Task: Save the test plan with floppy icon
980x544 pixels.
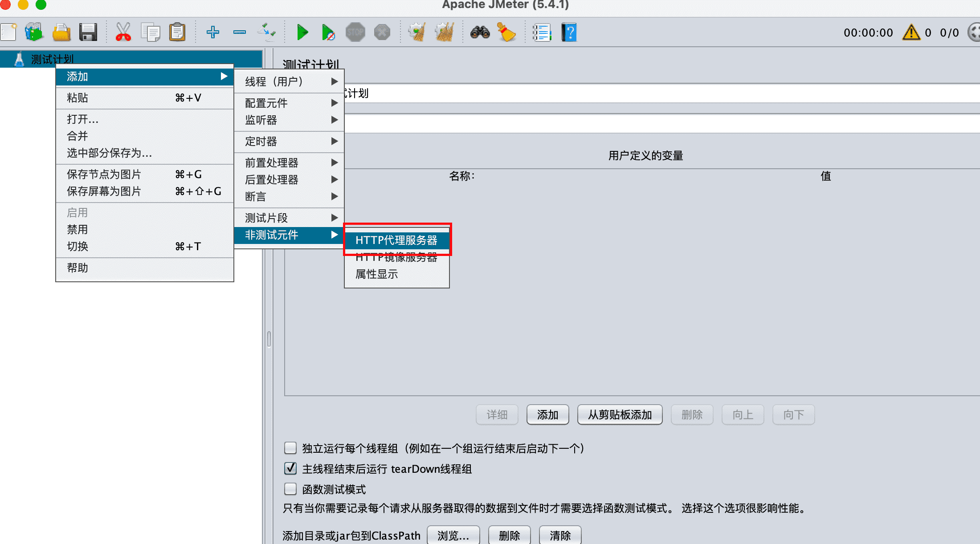Action: pyautogui.click(x=88, y=32)
